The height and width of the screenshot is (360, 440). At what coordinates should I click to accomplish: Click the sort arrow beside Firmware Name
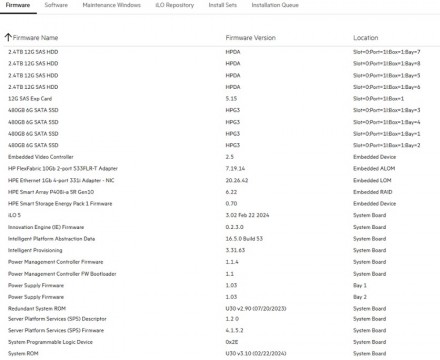[x=8, y=37]
